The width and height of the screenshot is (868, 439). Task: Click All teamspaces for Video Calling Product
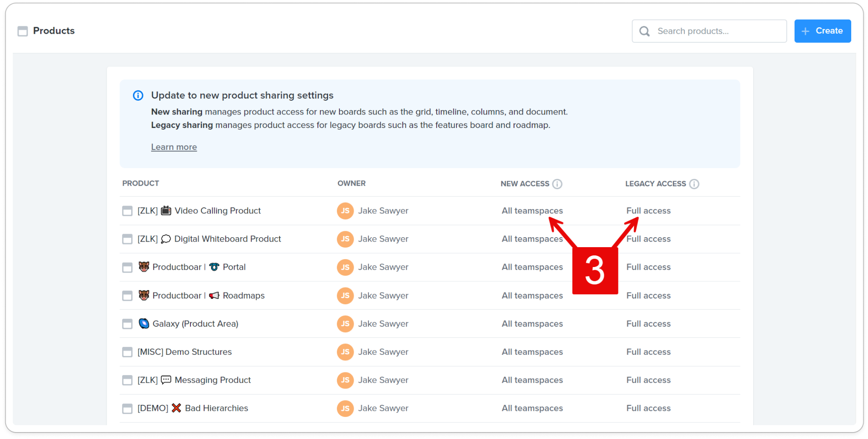(x=532, y=211)
